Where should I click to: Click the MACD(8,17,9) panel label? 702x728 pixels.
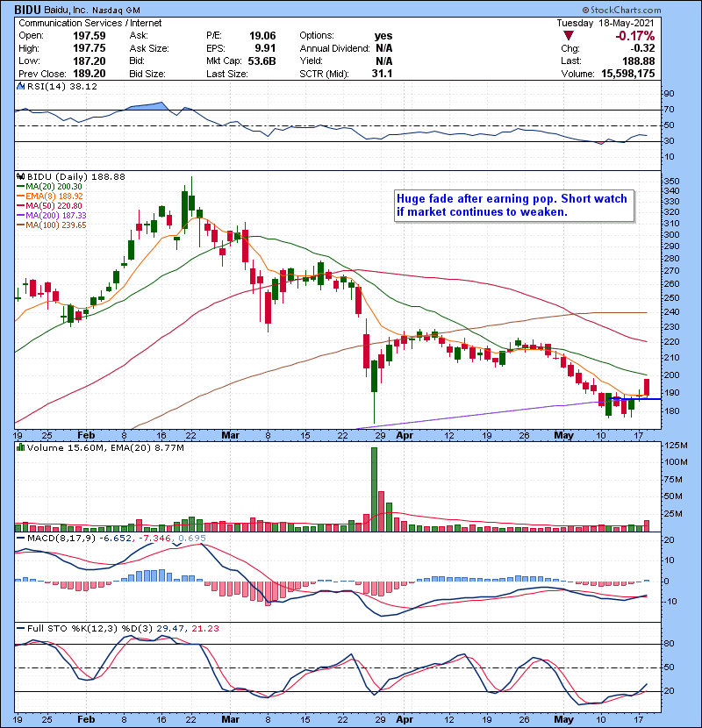(61, 539)
